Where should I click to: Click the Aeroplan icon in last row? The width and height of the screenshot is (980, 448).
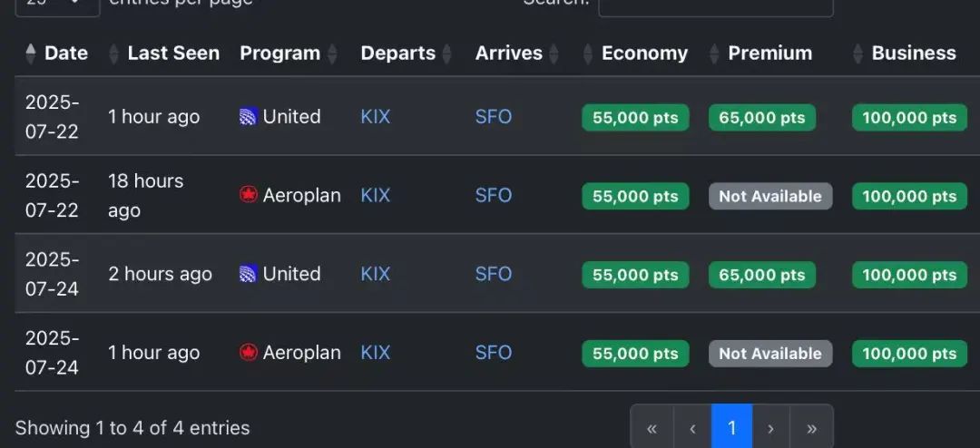(249, 353)
